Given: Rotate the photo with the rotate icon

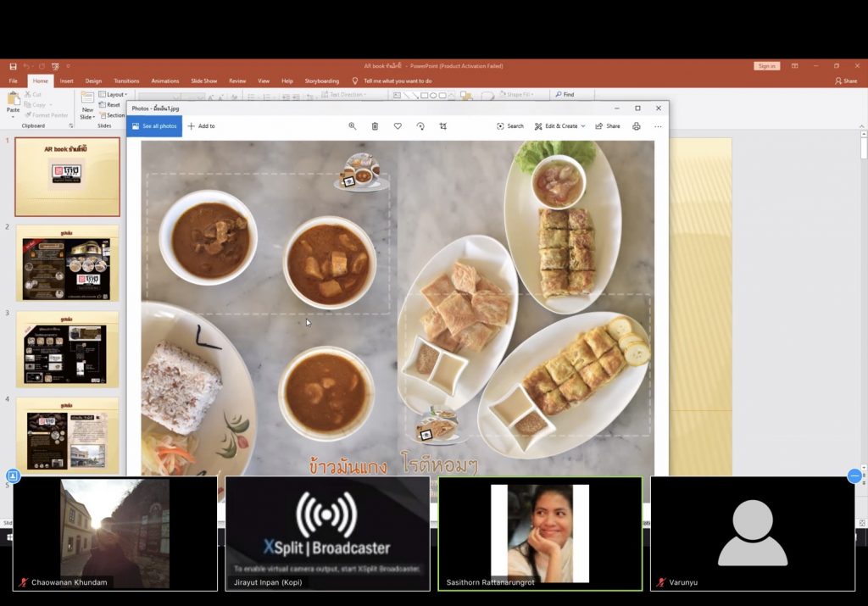Looking at the screenshot, I should (x=420, y=126).
